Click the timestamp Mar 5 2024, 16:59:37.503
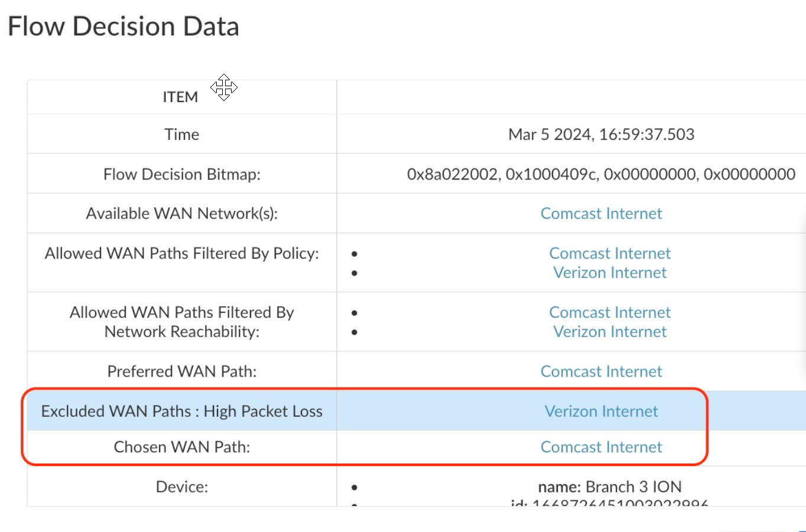The width and height of the screenshot is (806, 532). pyautogui.click(x=601, y=135)
